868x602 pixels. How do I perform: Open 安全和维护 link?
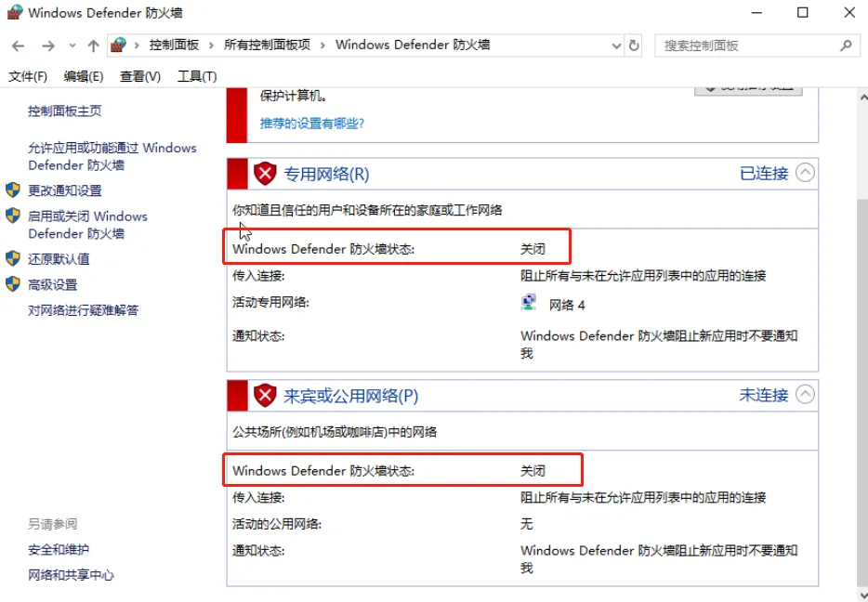pyautogui.click(x=59, y=549)
